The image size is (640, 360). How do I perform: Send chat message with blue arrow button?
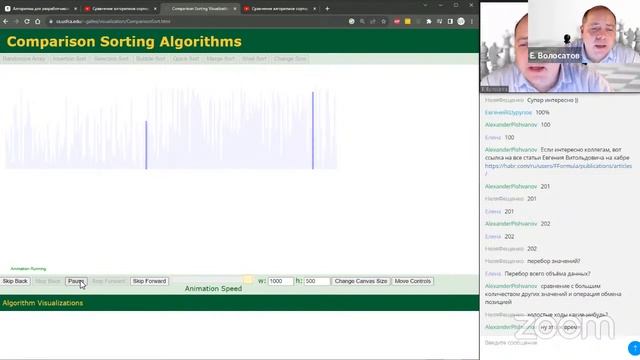(x=634, y=348)
